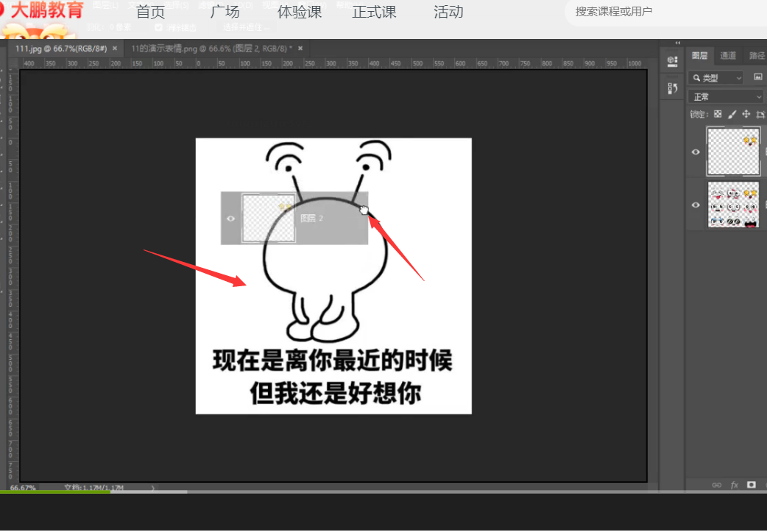Click the 选择并遮住 button
767x532 pixels.
pos(247,27)
